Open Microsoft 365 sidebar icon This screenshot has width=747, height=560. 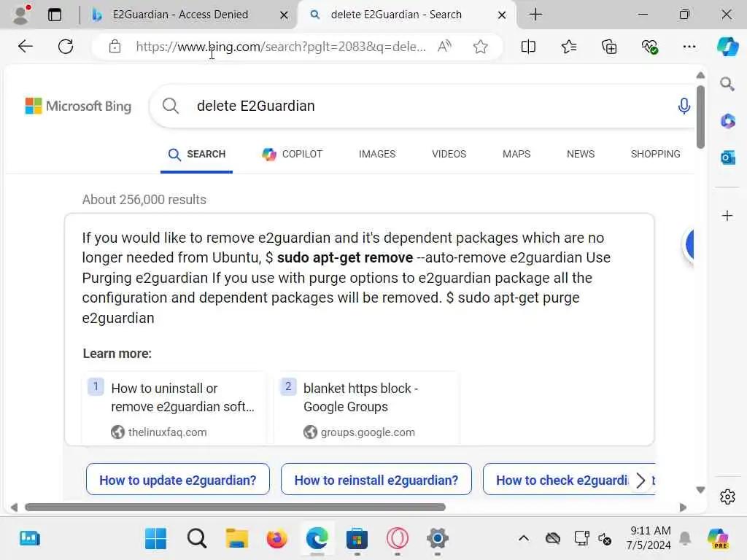click(x=727, y=121)
